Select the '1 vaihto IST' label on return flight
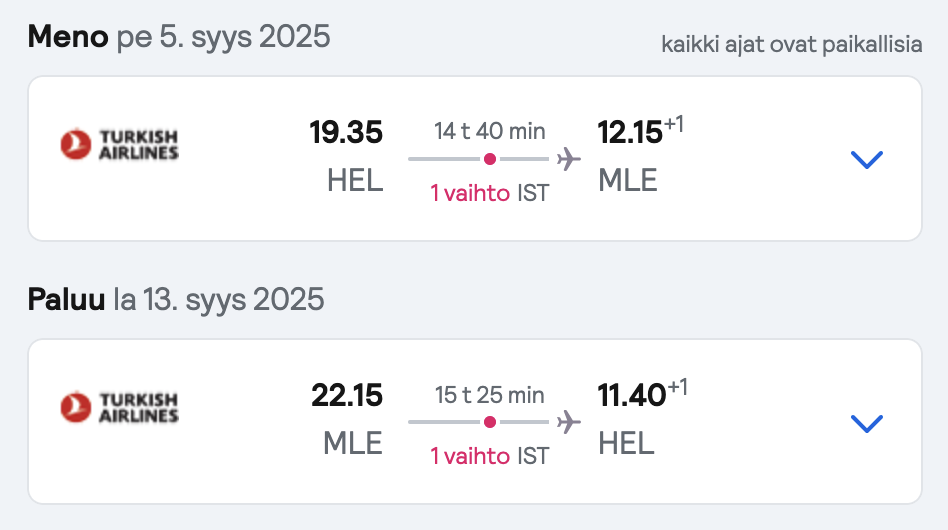948x530 pixels. [490, 456]
